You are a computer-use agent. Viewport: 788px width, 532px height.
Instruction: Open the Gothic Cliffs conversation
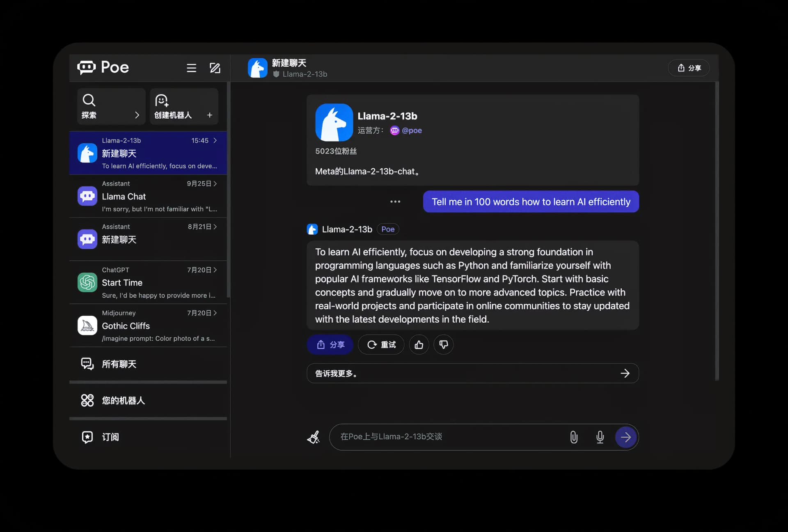click(148, 326)
